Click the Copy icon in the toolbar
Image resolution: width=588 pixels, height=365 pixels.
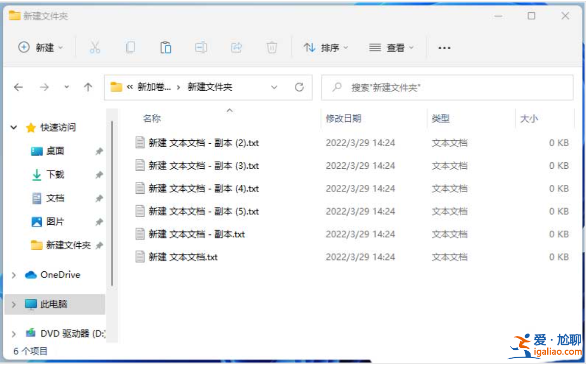[130, 47]
